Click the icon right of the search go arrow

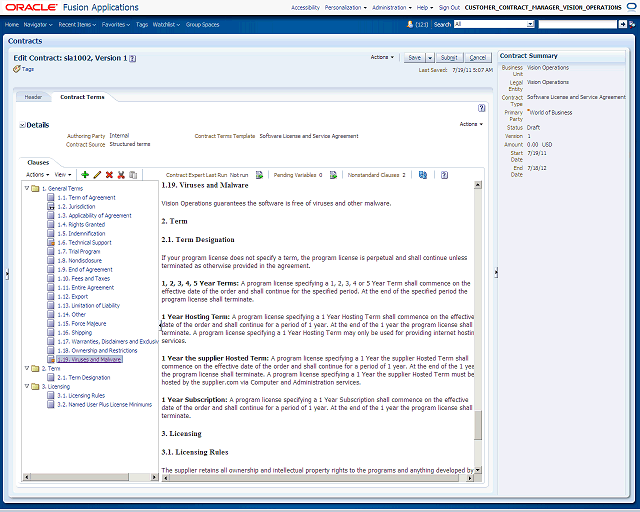632,24
